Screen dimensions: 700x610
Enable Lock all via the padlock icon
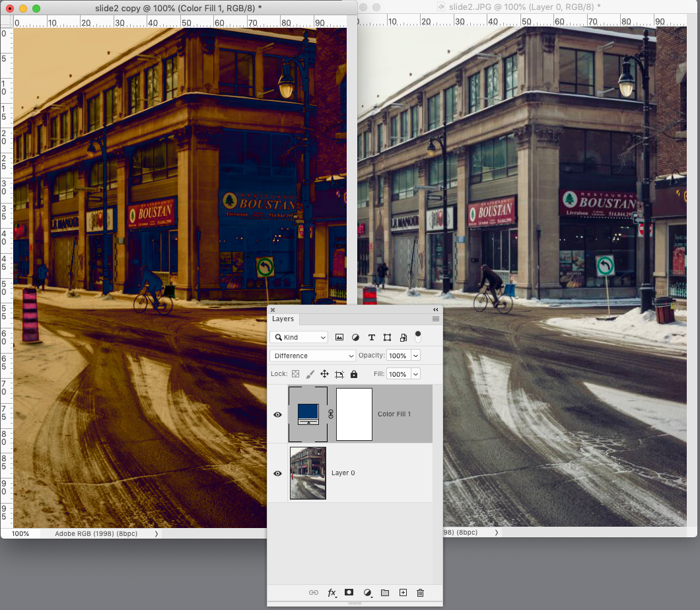click(355, 373)
